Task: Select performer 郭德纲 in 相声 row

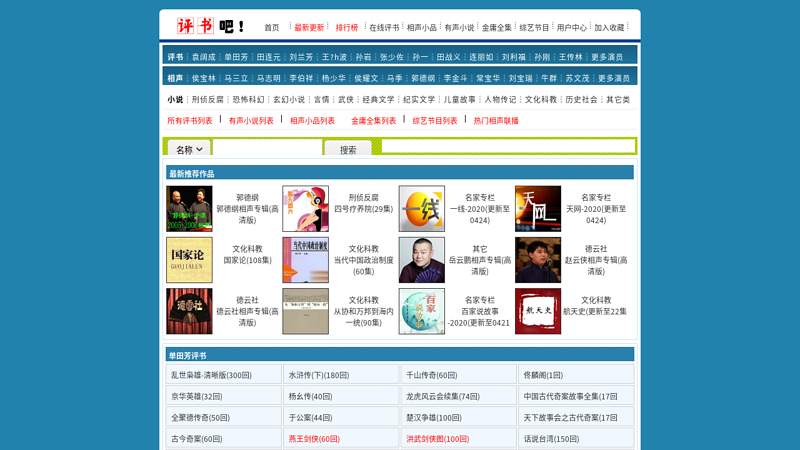Action: tap(423, 79)
